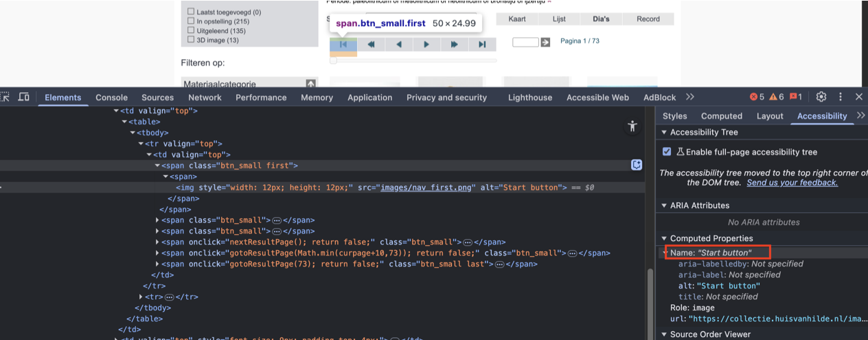Click the Send us your feedback link
This screenshot has height=340, width=868.
point(792,183)
